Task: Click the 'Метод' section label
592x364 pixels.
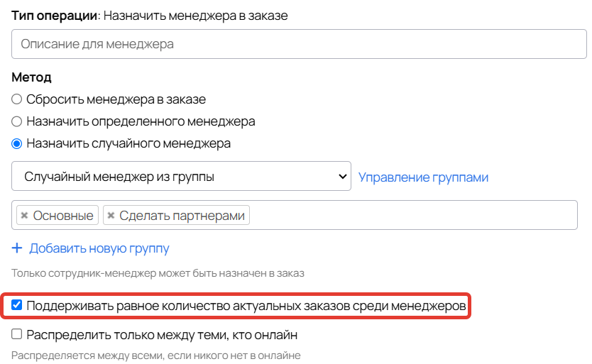Action: 31,77
